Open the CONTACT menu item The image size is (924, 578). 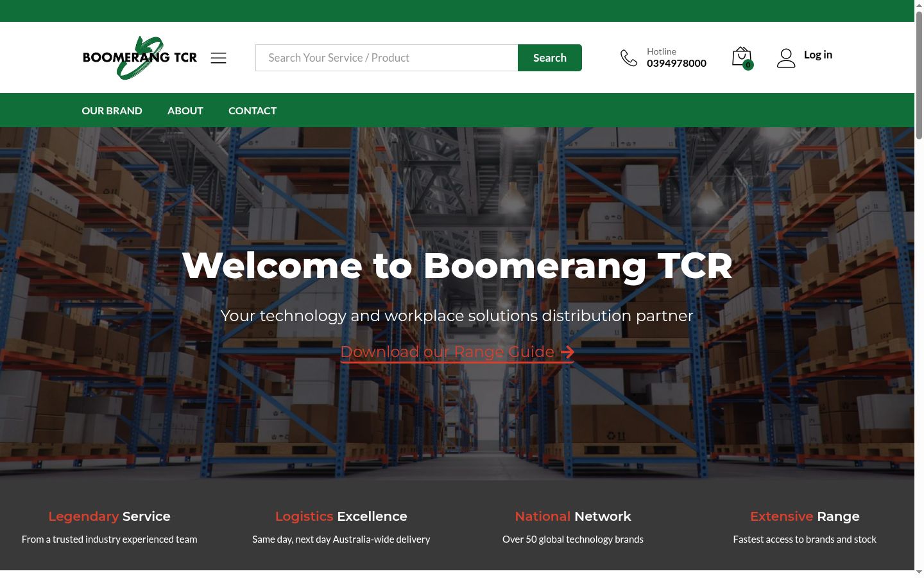pos(252,110)
